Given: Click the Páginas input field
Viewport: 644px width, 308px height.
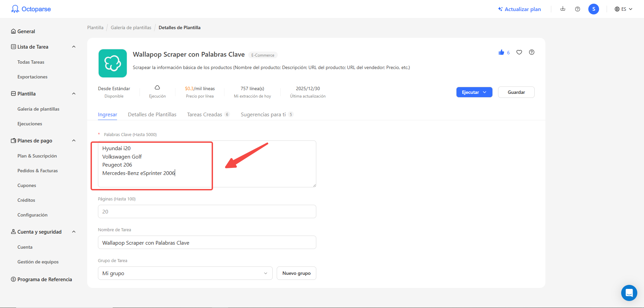Looking at the screenshot, I should [x=207, y=211].
